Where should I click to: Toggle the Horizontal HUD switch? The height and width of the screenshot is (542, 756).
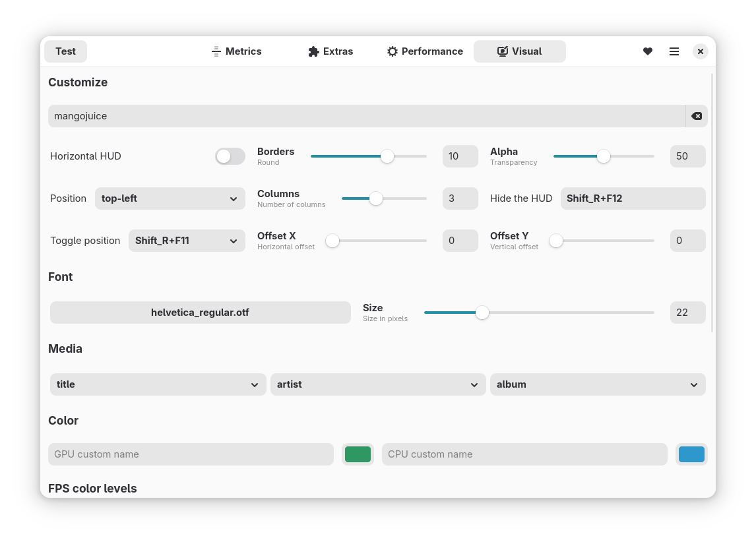click(x=230, y=156)
